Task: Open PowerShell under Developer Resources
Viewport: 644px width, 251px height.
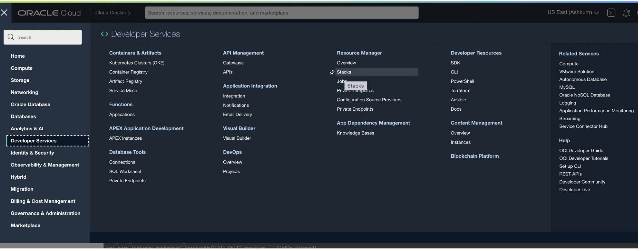Action: coord(462,81)
